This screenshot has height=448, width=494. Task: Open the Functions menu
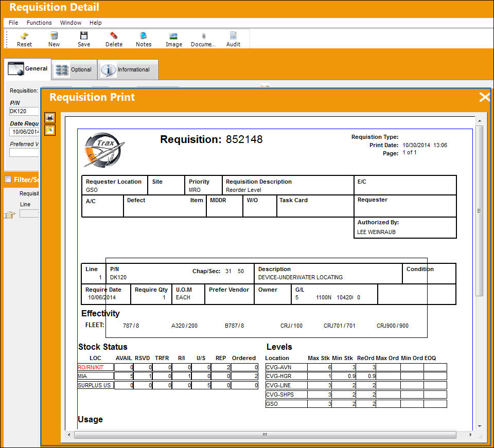(x=39, y=23)
